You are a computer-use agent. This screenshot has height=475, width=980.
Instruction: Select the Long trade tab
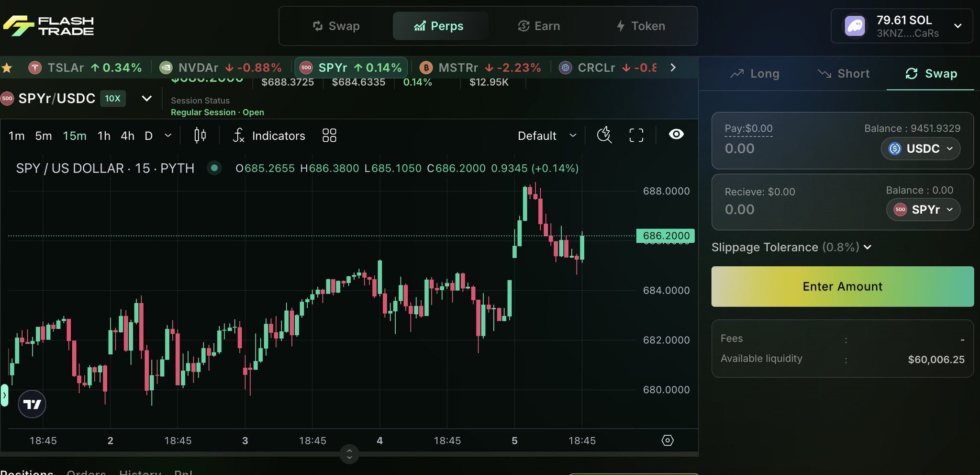pos(755,74)
